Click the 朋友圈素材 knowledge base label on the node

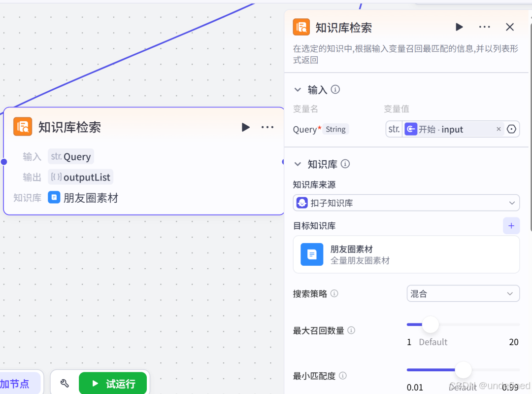91,198
